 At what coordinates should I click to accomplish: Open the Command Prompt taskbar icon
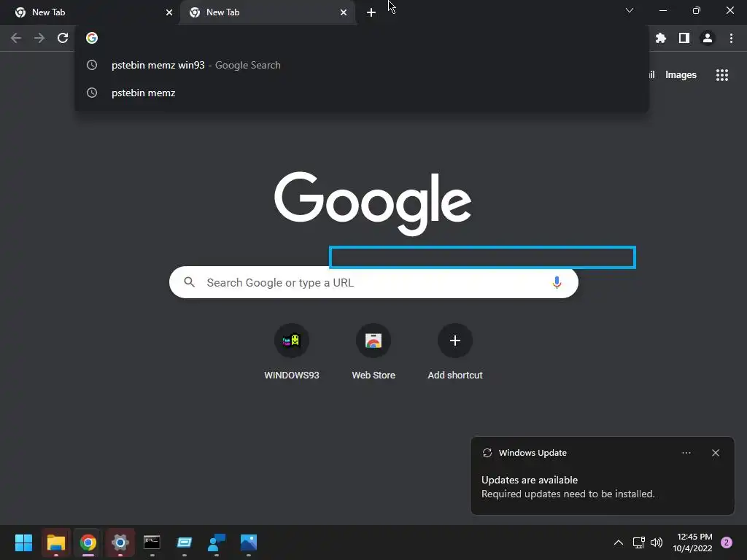[x=152, y=542]
